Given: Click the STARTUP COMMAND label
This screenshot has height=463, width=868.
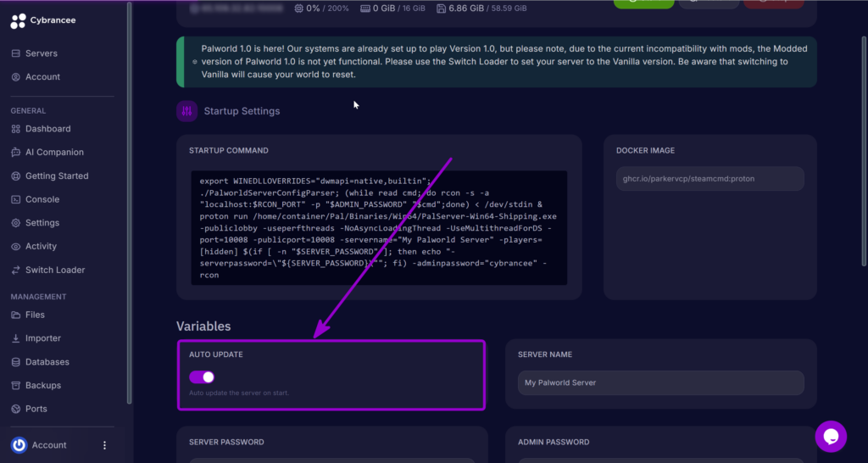Looking at the screenshot, I should tap(229, 151).
